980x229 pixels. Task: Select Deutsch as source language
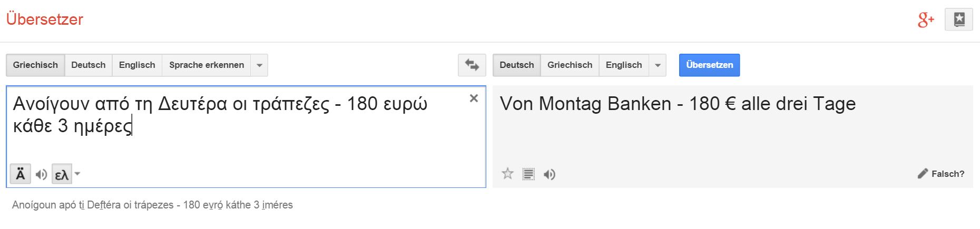click(x=88, y=65)
